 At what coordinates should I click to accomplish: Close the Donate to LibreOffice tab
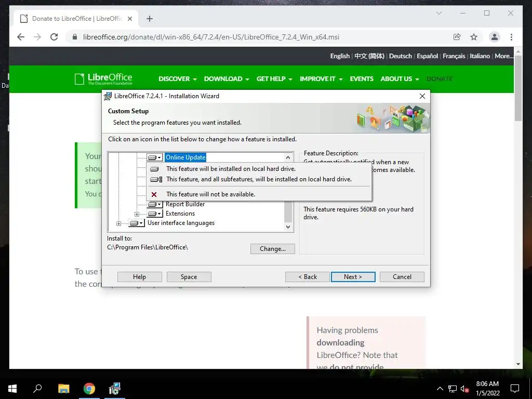(x=129, y=19)
